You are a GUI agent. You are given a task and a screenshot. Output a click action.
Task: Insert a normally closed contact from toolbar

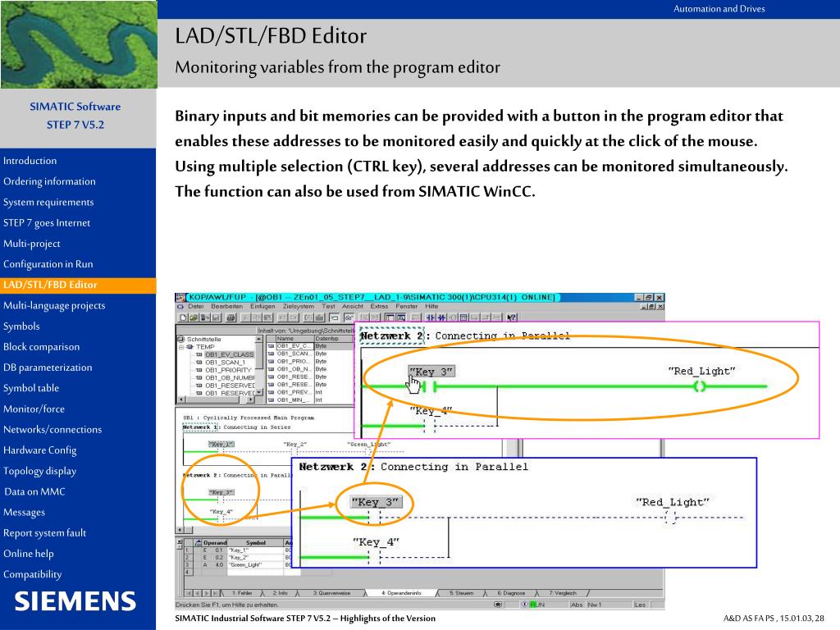click(442, 317)
